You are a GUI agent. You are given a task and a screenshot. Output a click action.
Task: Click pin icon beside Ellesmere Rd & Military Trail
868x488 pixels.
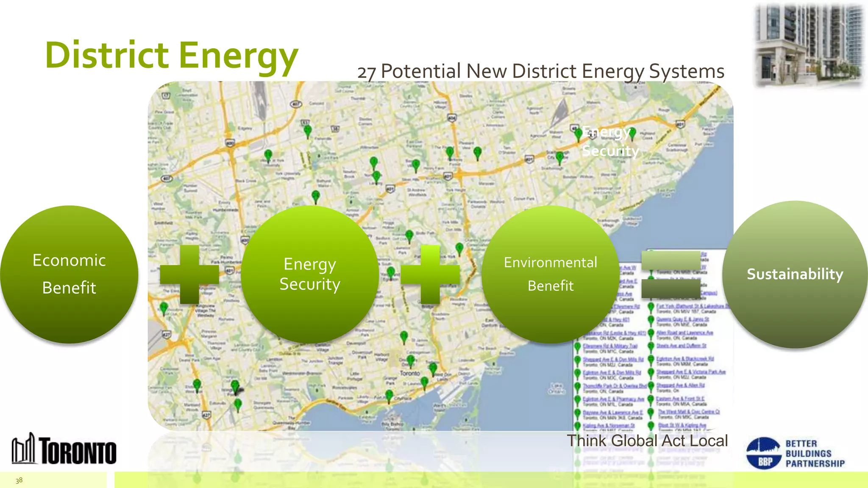[577, 347]
